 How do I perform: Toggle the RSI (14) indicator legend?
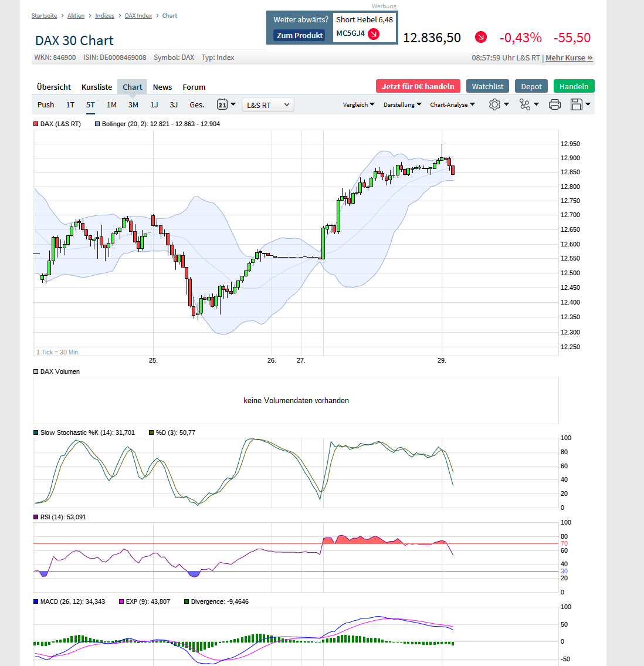pos(35,517)
